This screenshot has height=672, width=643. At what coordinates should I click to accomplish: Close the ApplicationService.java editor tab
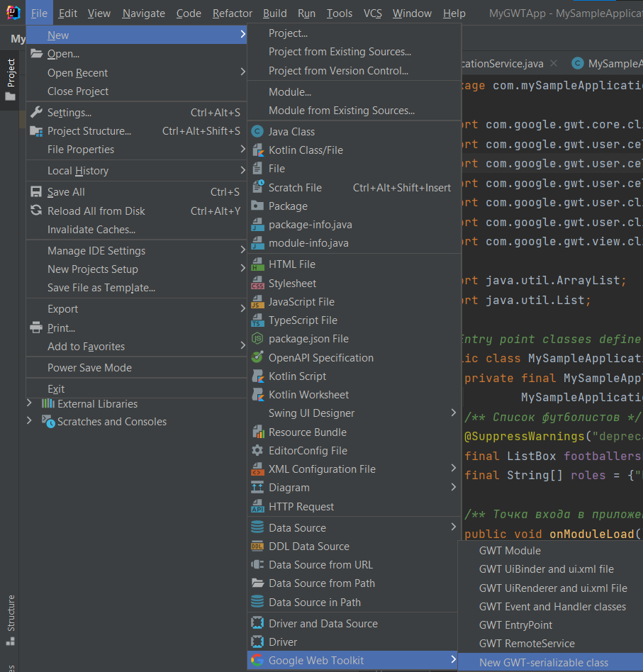554,63
